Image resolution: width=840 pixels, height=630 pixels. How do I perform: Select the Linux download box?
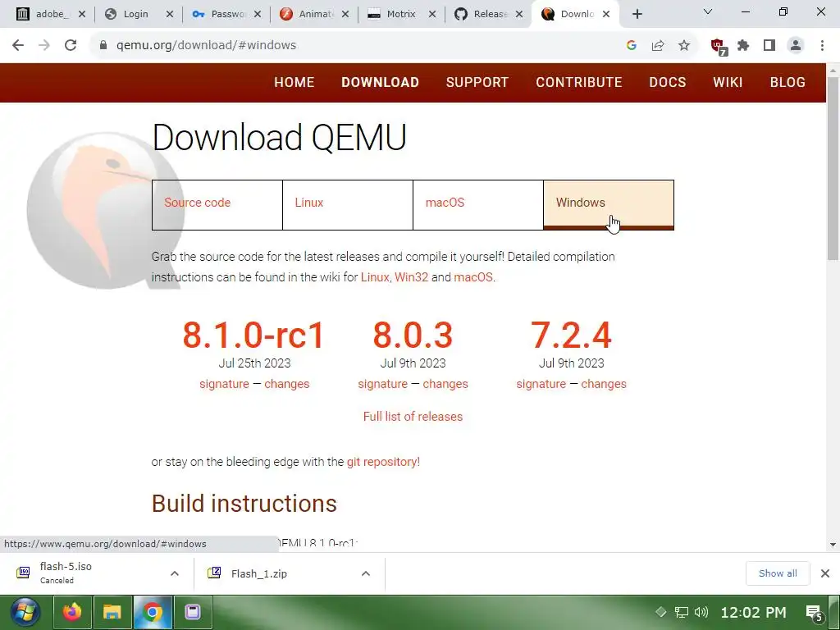[348, 204]
